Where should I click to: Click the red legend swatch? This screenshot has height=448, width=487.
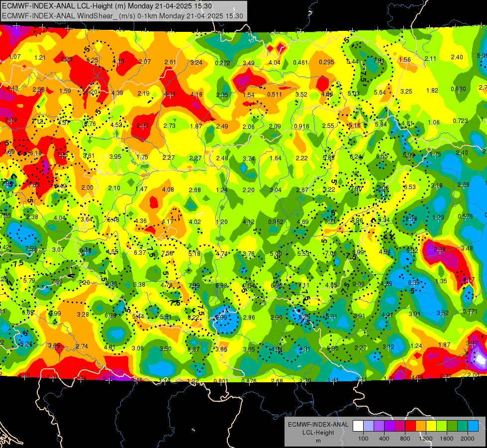(410, 426)
